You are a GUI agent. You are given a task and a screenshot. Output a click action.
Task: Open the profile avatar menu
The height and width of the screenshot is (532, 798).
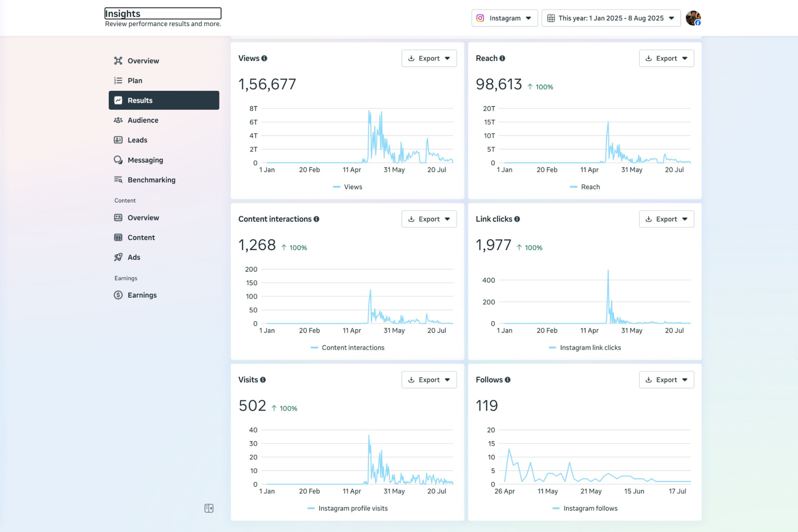693,18
